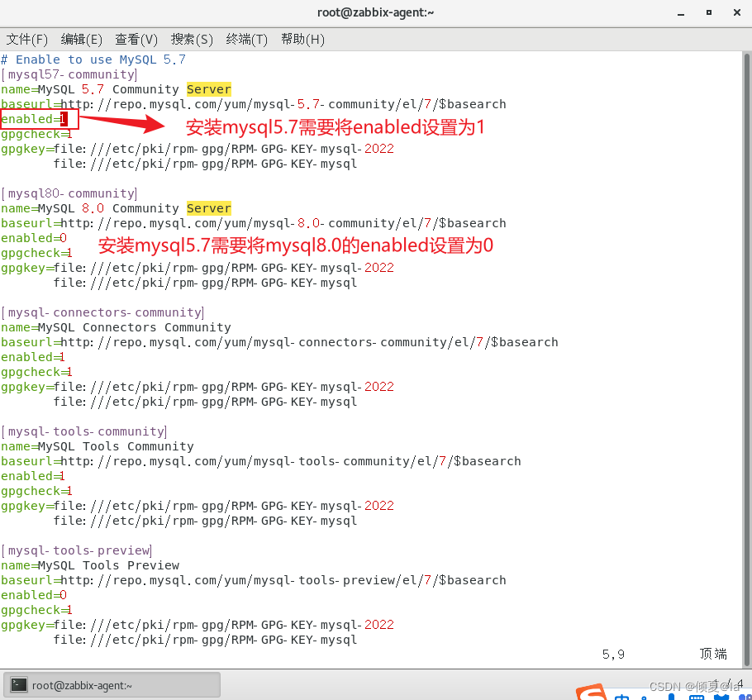Image resolution: width=752 pixels, height=700 pixels.
Task: Click the [mysql-tools-preview] section header
Action: (77, 550)
